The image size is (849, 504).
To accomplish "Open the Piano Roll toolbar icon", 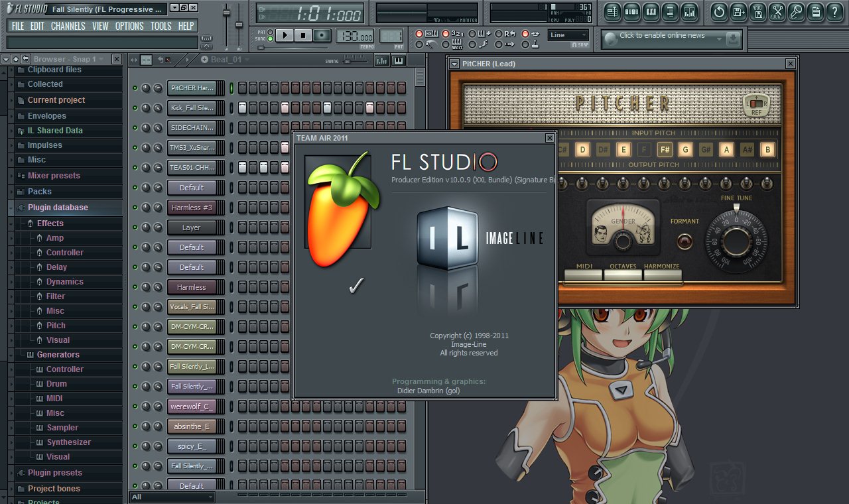I will [651, 11].
